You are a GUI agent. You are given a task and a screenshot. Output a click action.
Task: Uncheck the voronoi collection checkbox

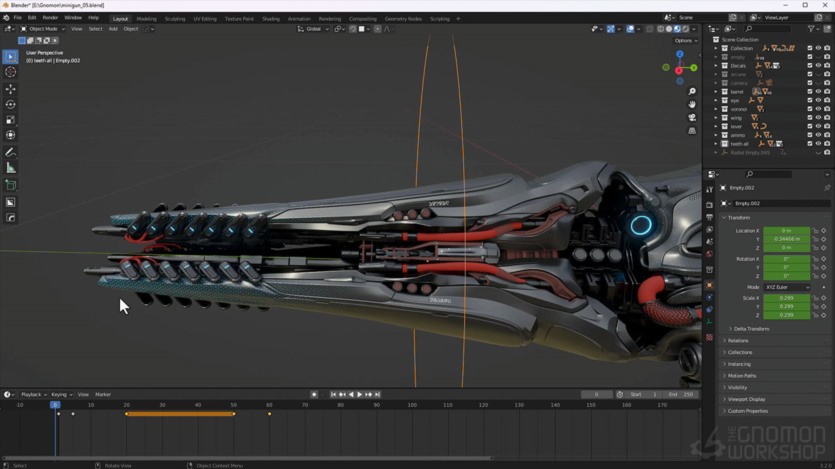[810, 109]
